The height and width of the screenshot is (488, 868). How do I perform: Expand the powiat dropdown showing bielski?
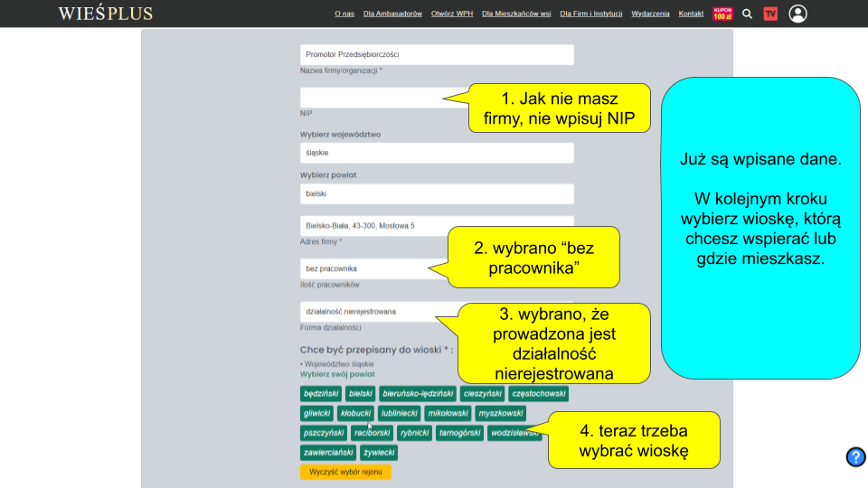pos(437,193)
